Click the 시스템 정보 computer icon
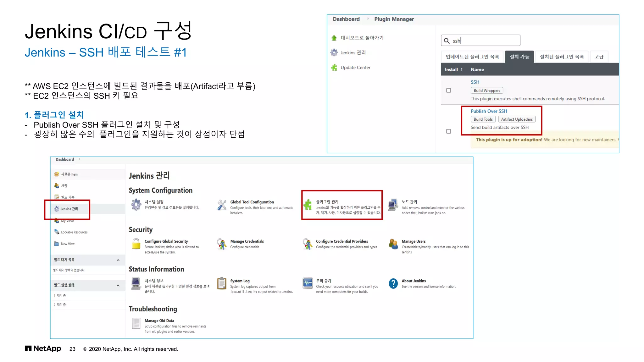Screen dimensions: 644x362 coord(136,283)
